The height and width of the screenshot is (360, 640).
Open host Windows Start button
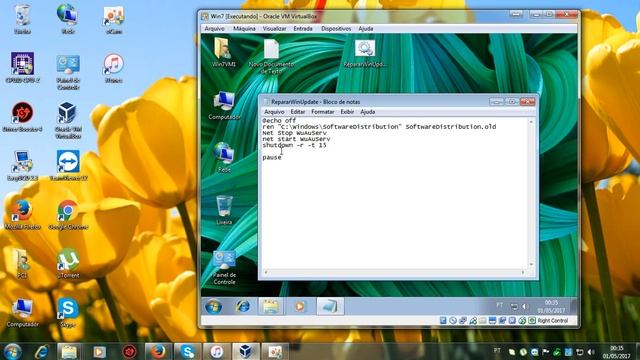[12, 351]
